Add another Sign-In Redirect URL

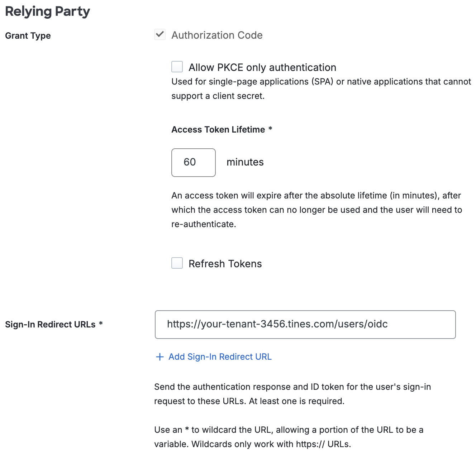pos(220,357)
